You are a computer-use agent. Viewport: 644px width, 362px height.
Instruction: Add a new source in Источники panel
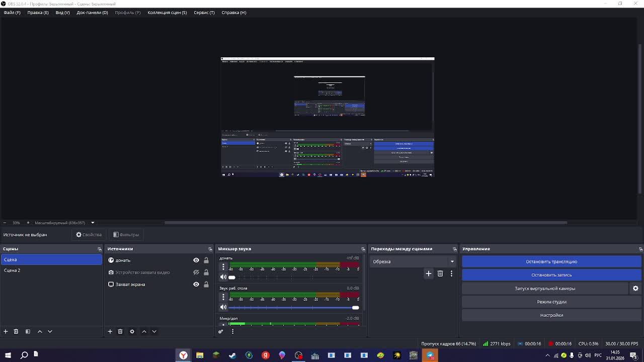tap(110, 331)
